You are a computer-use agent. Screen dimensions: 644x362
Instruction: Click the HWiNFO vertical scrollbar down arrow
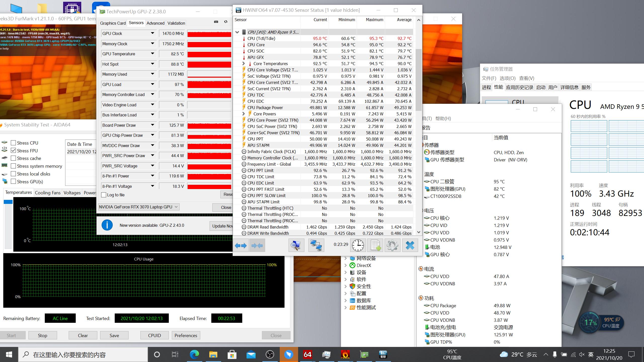point(419,232)
